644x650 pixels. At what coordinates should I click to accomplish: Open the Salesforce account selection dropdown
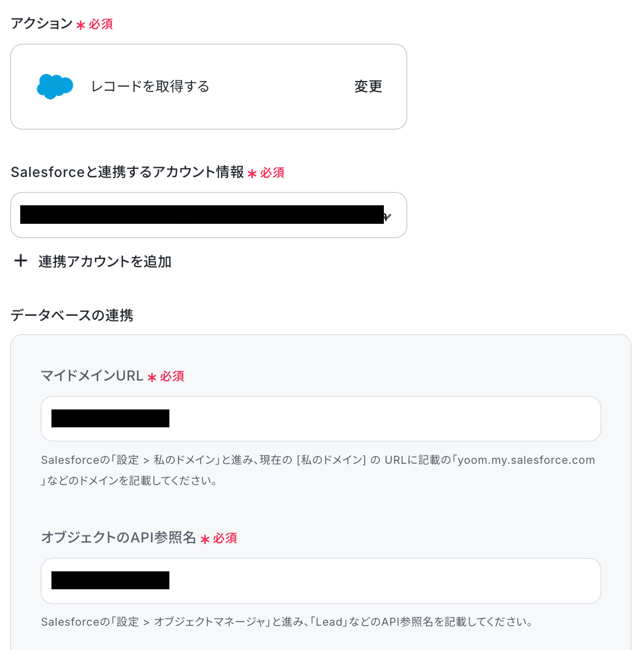click(209, 215)
